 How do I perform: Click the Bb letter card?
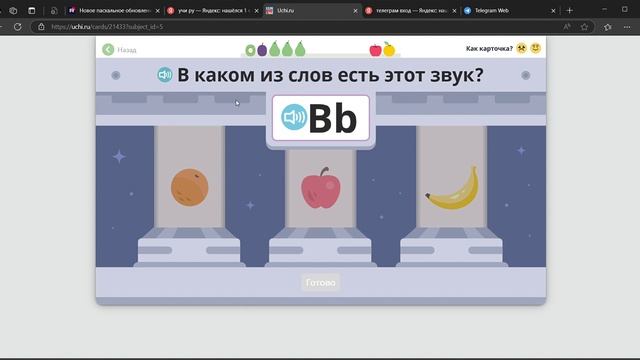321,118
